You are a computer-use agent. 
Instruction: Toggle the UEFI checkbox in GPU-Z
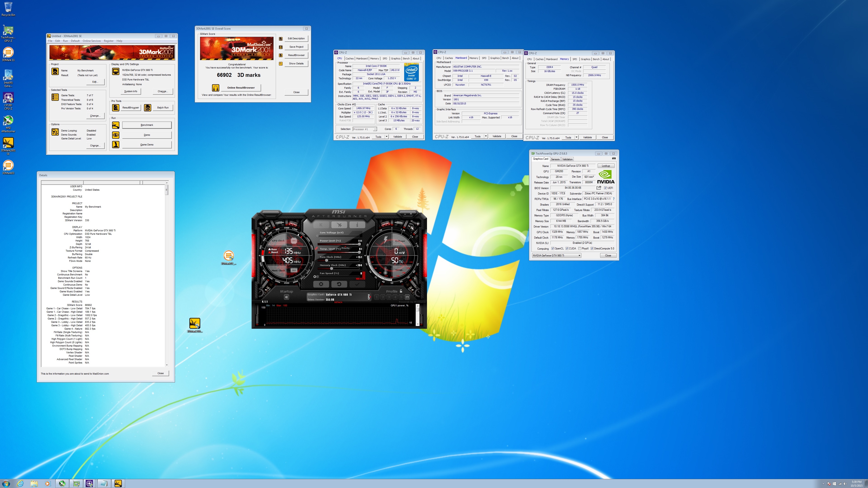point(605,188)
